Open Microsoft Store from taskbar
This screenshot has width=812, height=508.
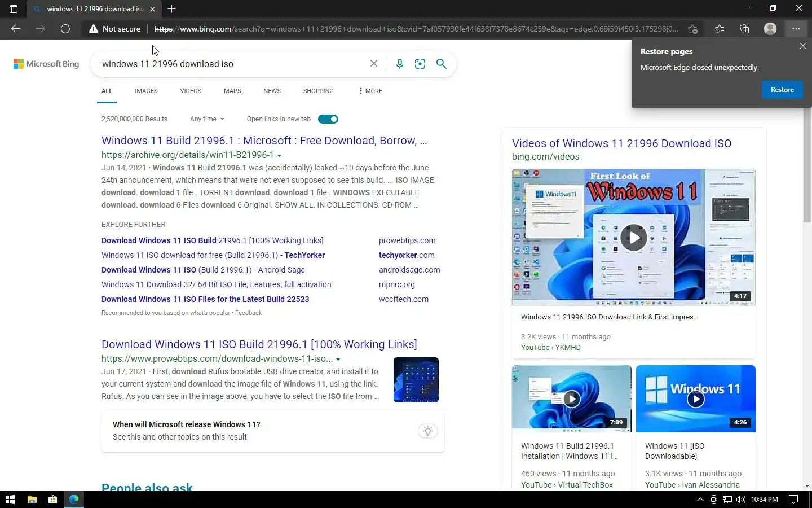pyautogui.click(x=52, y=500)
